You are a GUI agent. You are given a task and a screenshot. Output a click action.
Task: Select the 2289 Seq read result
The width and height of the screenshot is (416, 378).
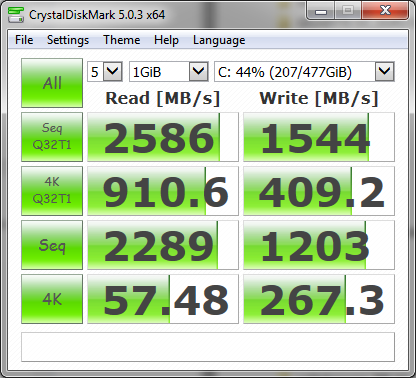point(163,245)
